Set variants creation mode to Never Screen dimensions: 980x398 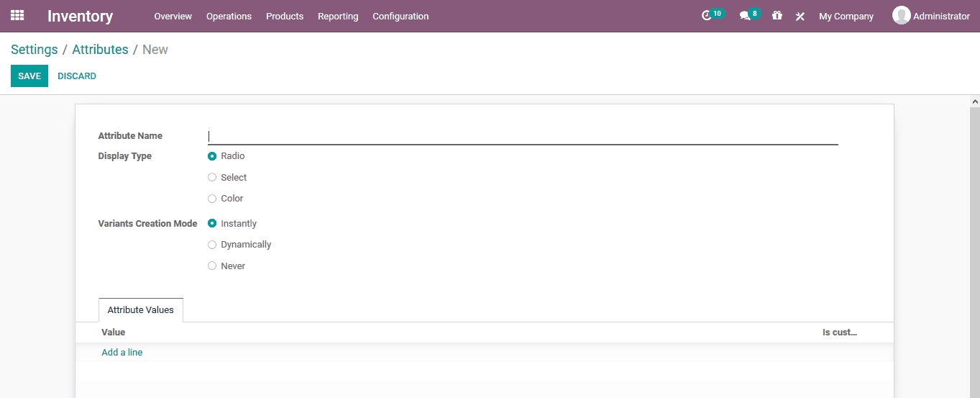coord(212,266)
